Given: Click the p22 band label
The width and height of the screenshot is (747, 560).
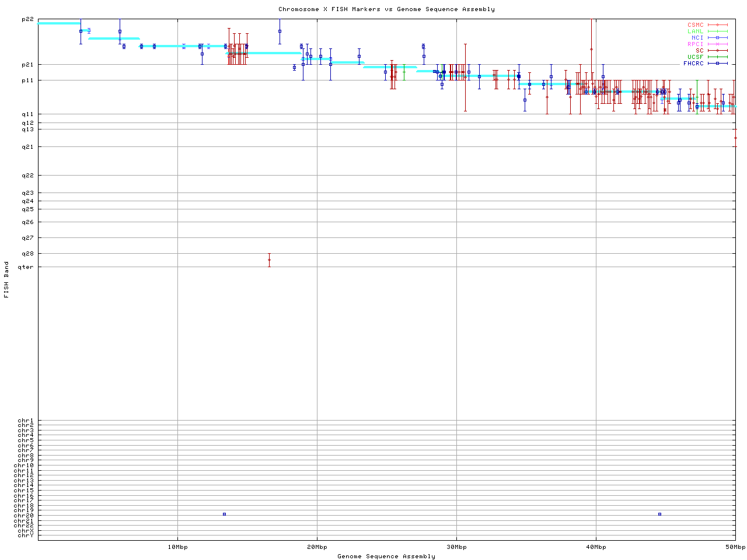Looking at the screenshot, I should pyautogui.click(x=27, y=19).
